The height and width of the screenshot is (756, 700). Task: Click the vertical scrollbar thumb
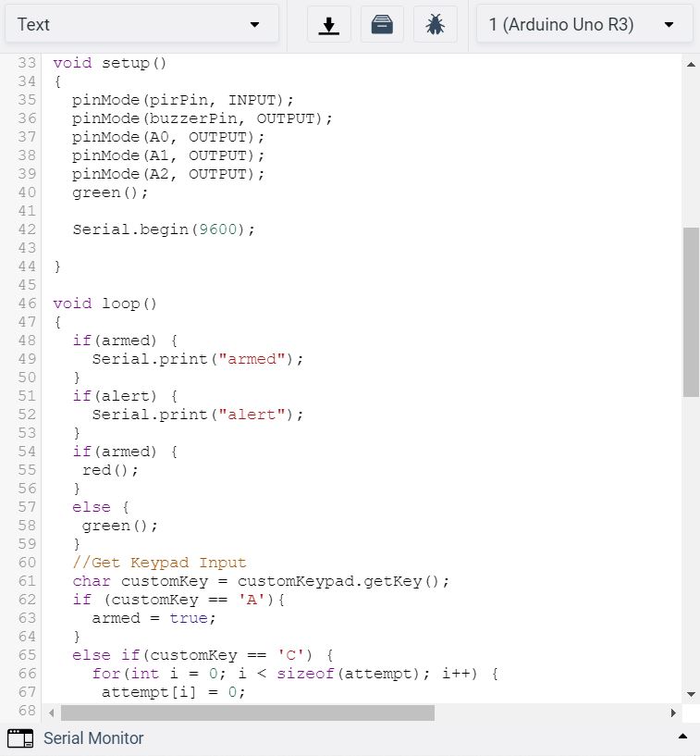(691, 312)
